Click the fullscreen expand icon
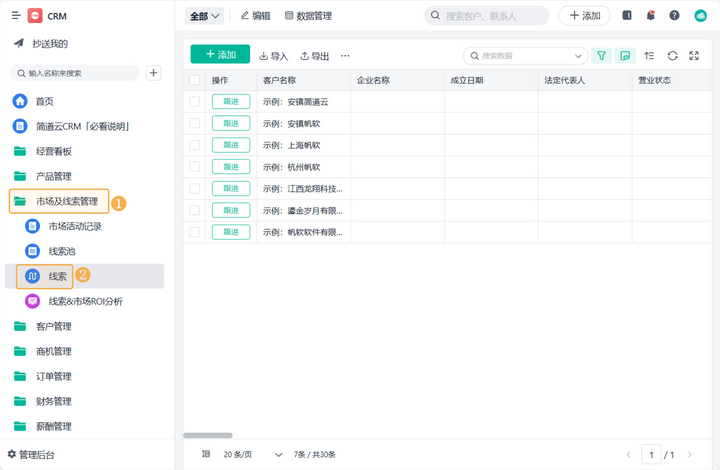The width and height of the screenshot is (720, 470). pos(694,56)
